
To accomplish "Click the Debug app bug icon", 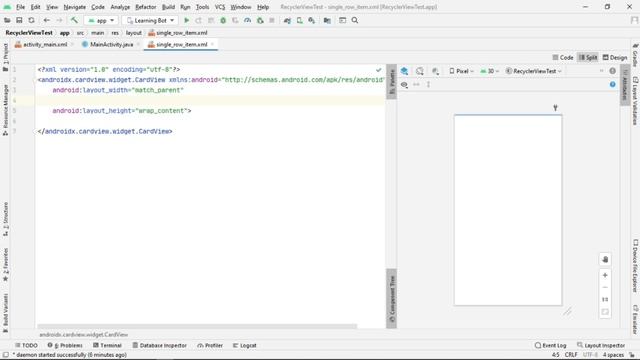I will point(223,20).
